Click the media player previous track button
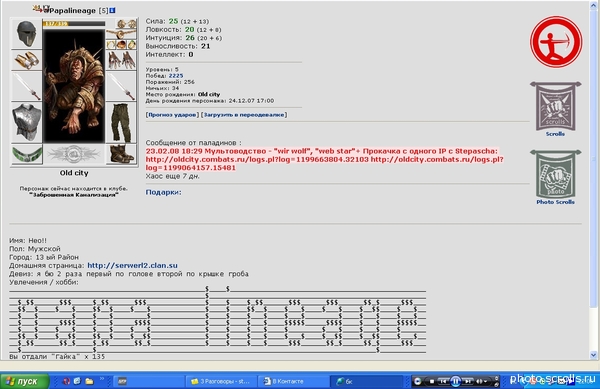The height and width of the screenshot is (389, 600). (x=443, y=381)
